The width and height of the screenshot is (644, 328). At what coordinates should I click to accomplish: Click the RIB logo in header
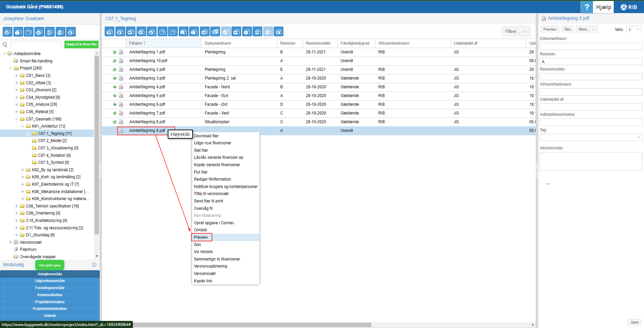[x=629, y=7]
